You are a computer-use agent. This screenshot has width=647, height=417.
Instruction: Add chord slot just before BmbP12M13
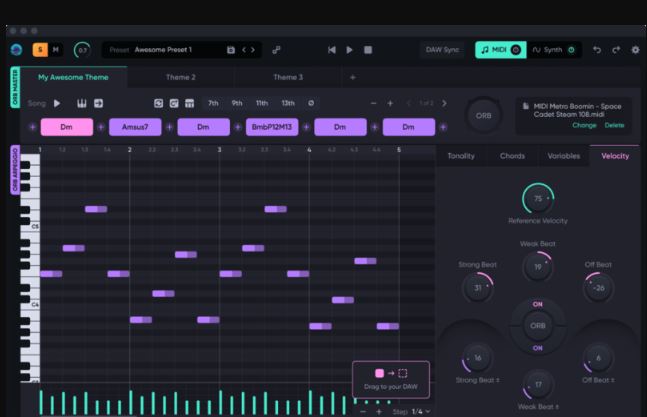pos(238,127)
